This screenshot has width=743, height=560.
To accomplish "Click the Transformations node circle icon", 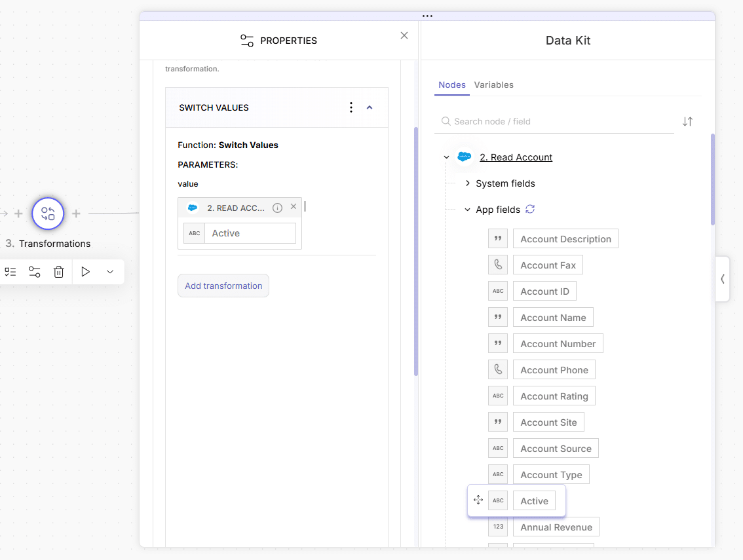I will point(48,214).
